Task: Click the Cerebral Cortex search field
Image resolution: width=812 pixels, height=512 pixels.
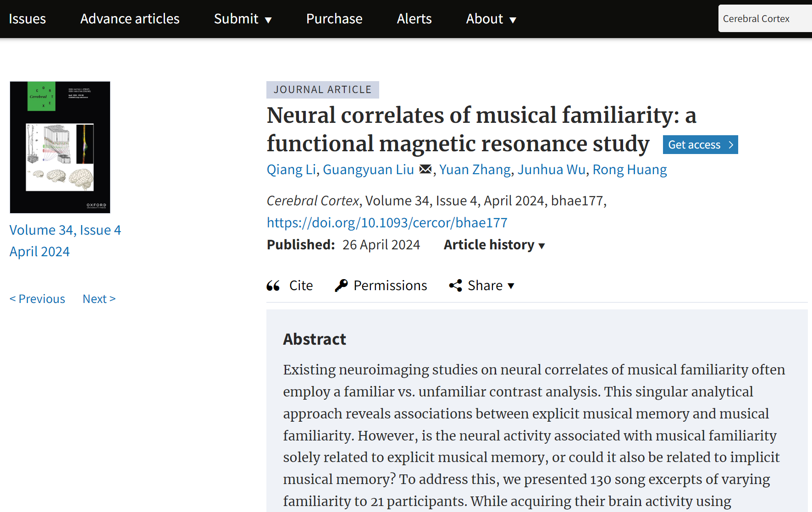Action: coord(764,19)
